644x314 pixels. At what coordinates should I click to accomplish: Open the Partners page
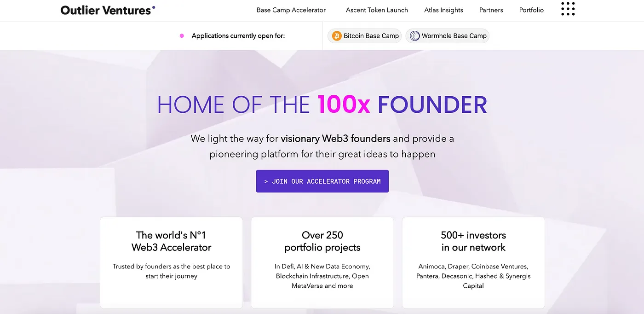(491, 10)
